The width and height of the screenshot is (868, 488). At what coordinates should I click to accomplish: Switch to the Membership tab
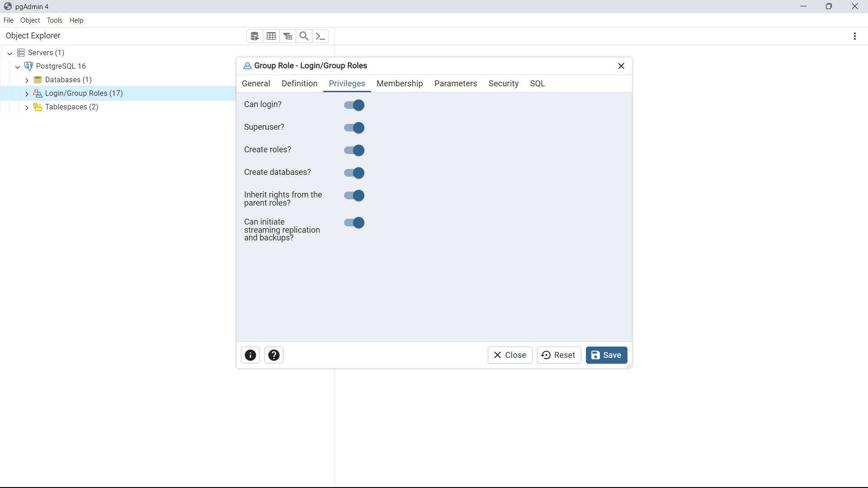(x=400, y=84)
